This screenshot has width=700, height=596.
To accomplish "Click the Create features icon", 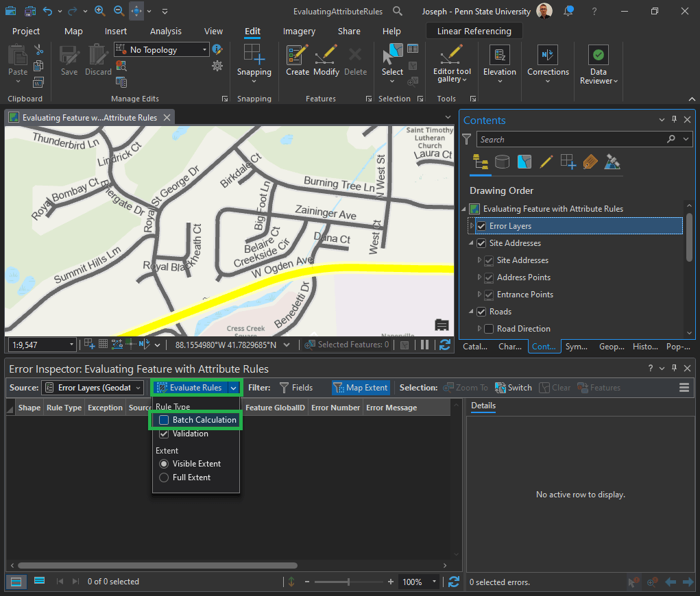I will [x=298, y=56].
